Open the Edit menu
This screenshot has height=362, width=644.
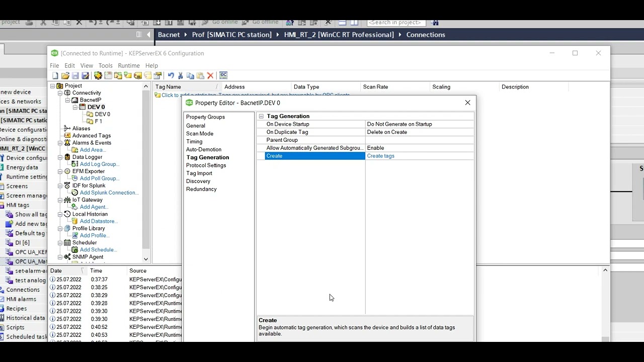click(69, 66)
